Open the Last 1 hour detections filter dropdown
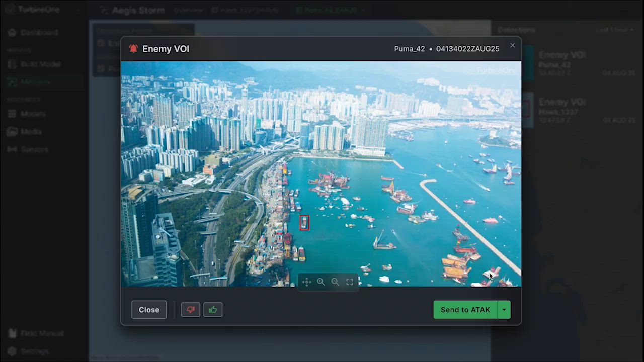The width and height of the screenshot is (644, 362). click(x=615, y=30)
